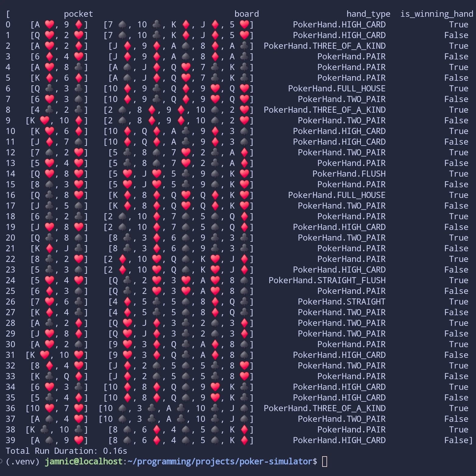Click the board [10, 8, Q, 9, K] in row 34
Screen dimensions: 476x476
click(178, 387)
